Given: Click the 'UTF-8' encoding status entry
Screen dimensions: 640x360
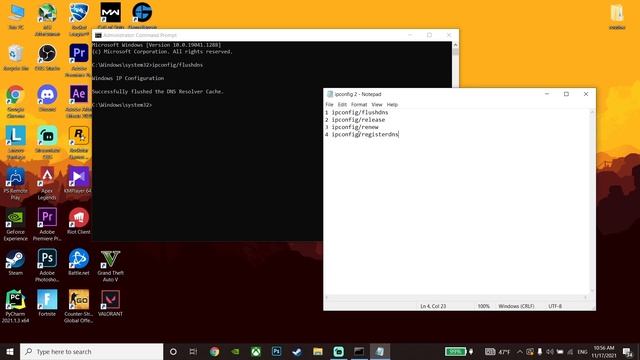Looking at the screenshot, I should [555, 306].
